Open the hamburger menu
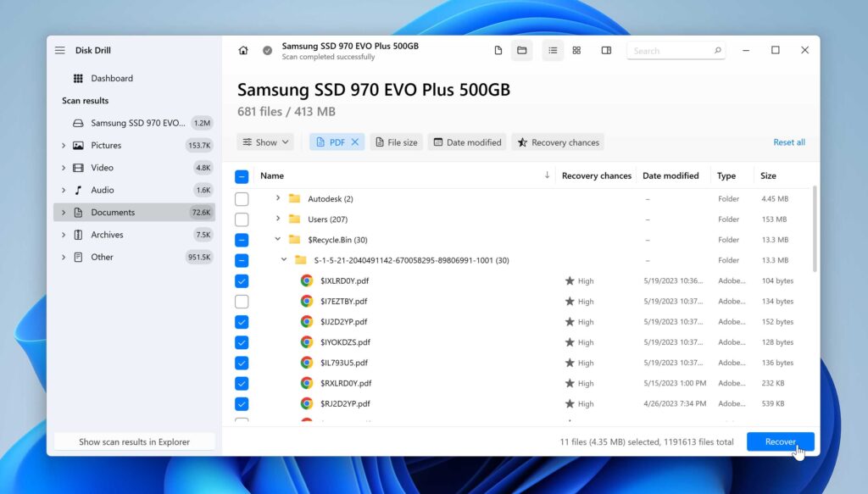The image size is (868, 494). pyautogui.click(x=59, y=50)
